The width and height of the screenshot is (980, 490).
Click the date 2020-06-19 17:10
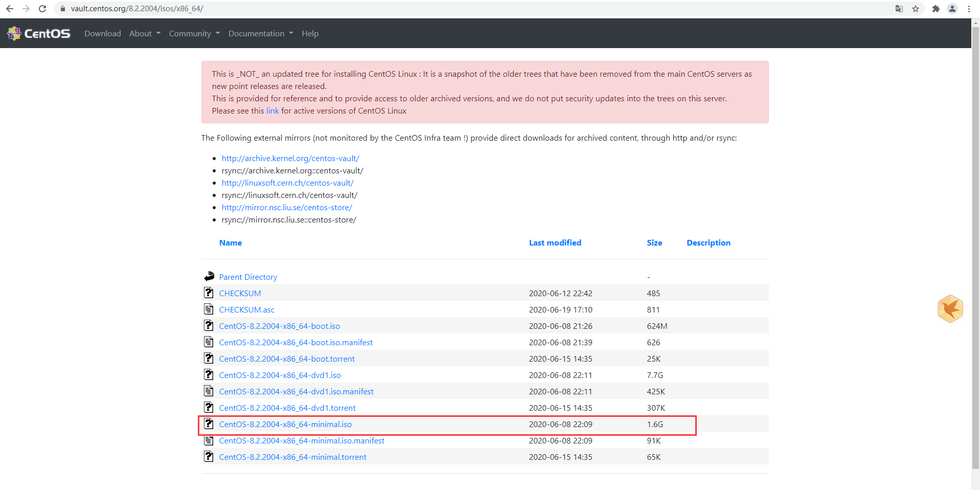pos(561,309)
